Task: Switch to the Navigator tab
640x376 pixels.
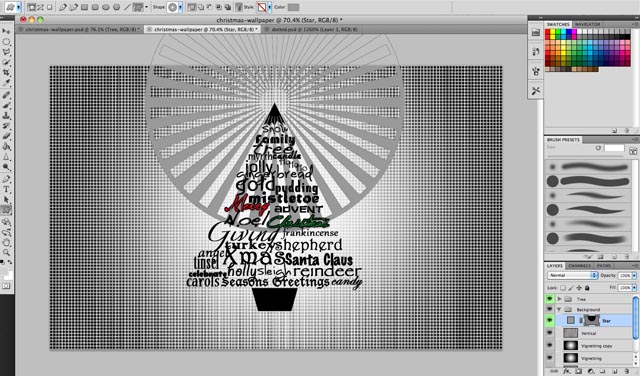Action: (587, 24)
